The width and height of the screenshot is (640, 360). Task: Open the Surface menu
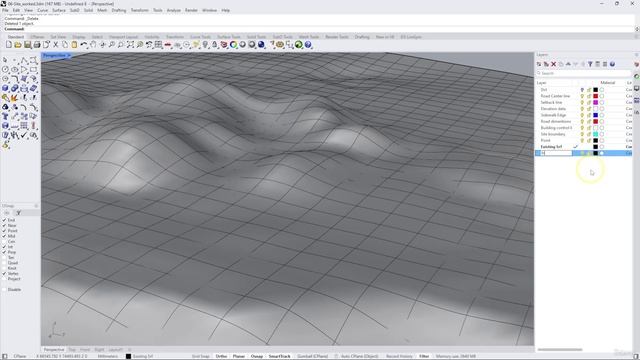click(x=59, y=10)
